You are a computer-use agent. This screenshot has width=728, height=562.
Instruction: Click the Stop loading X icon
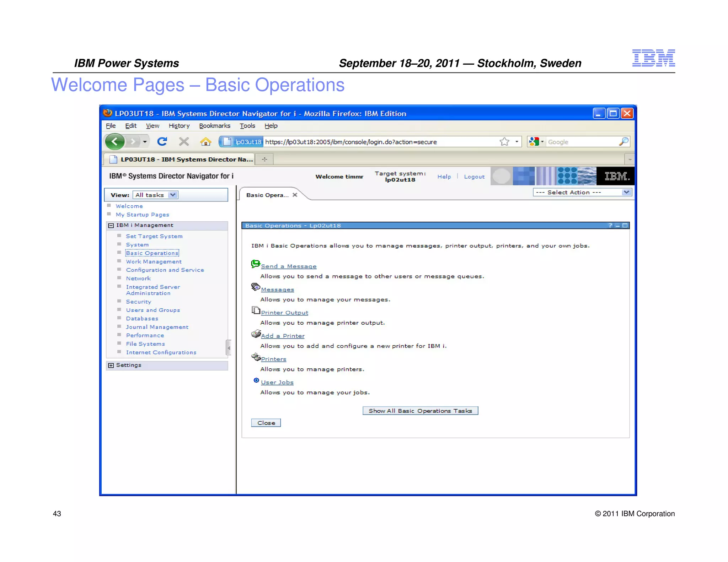point(184,142)
